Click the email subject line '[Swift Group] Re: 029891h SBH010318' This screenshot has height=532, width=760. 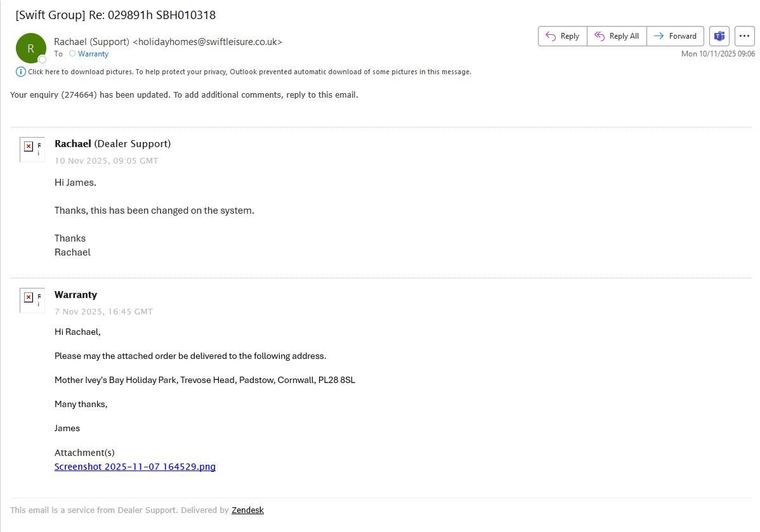coord(115,15)
